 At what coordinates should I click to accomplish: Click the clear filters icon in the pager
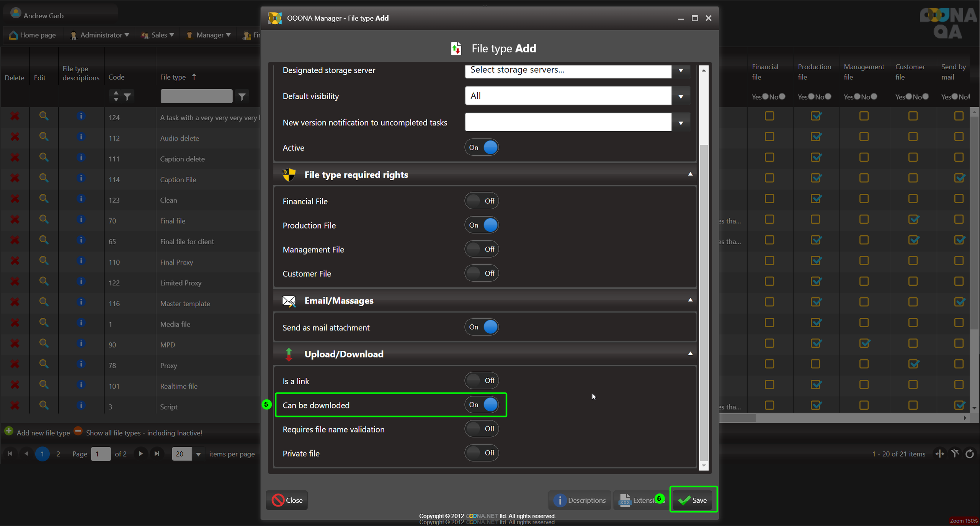pos(955,454)
